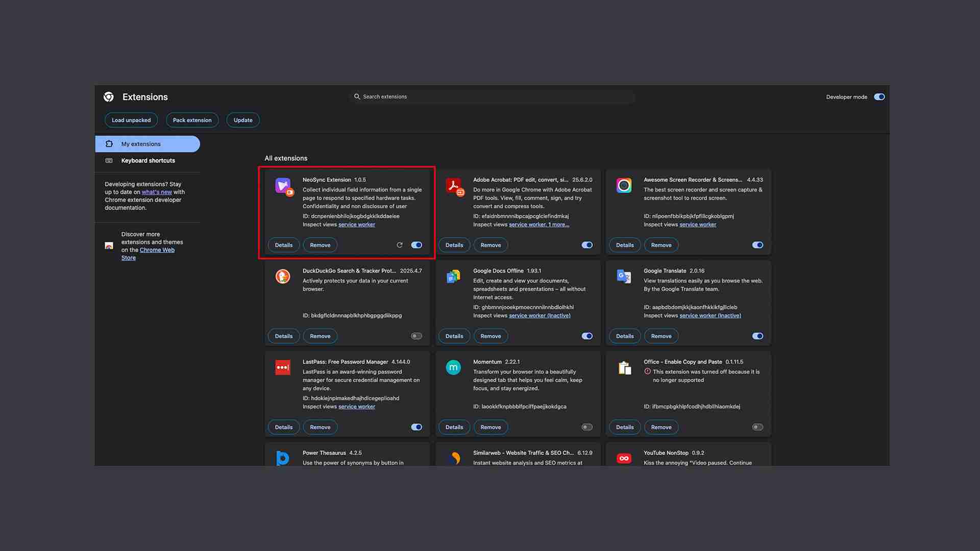Enable the DuckDuckGo extension toggle
Image resolution: width=980 pixels, height=551 pixels.
click(x=416, y=336)
